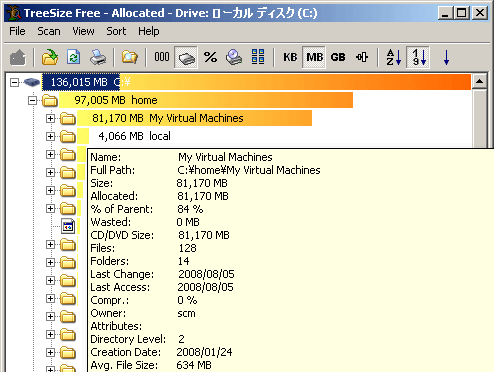
Task: Click the local folder icon
Action: [68, 136]
